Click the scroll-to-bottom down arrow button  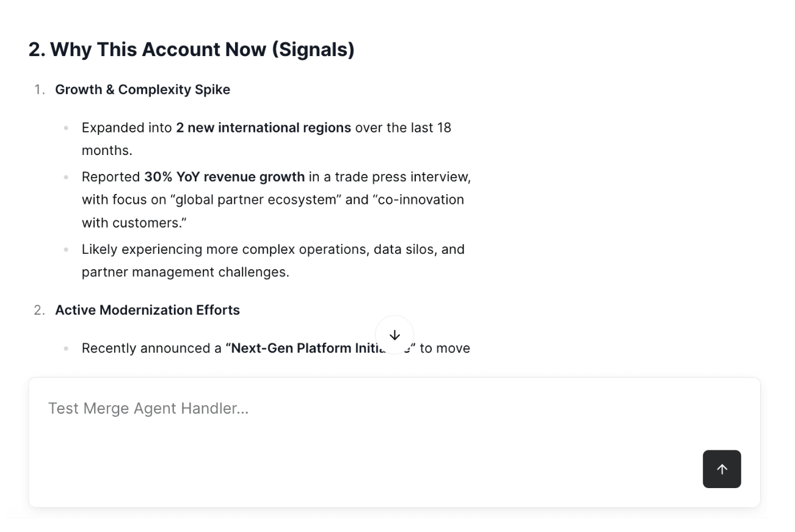pos(394,335)
